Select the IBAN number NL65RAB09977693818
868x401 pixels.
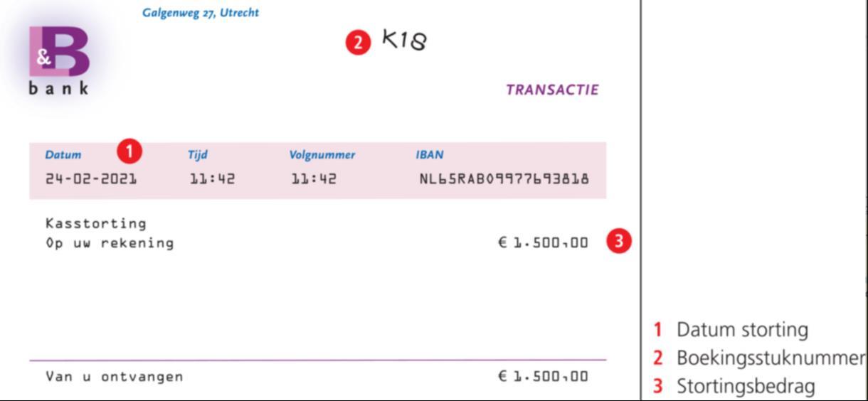pyautogui.click(x=504, y=178)
